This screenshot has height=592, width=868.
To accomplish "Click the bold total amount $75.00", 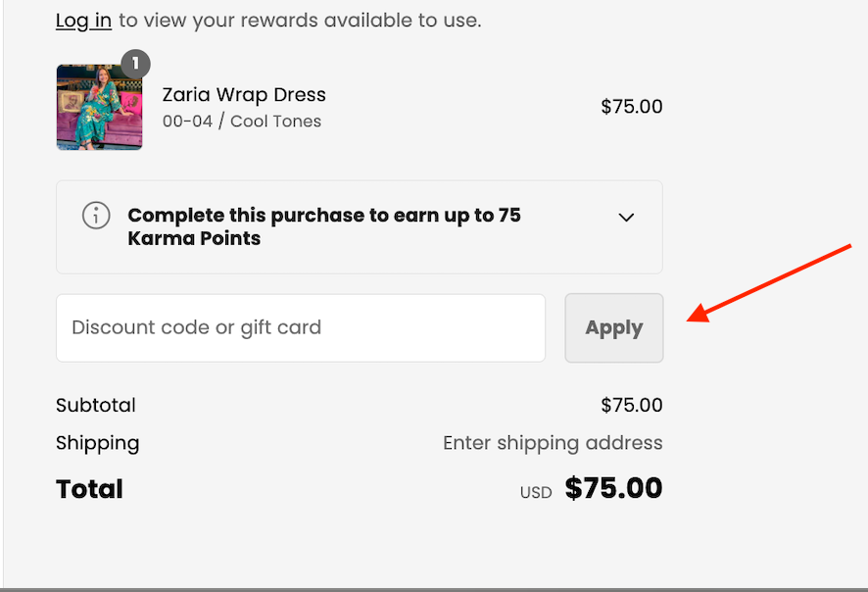I will (613, 488).
